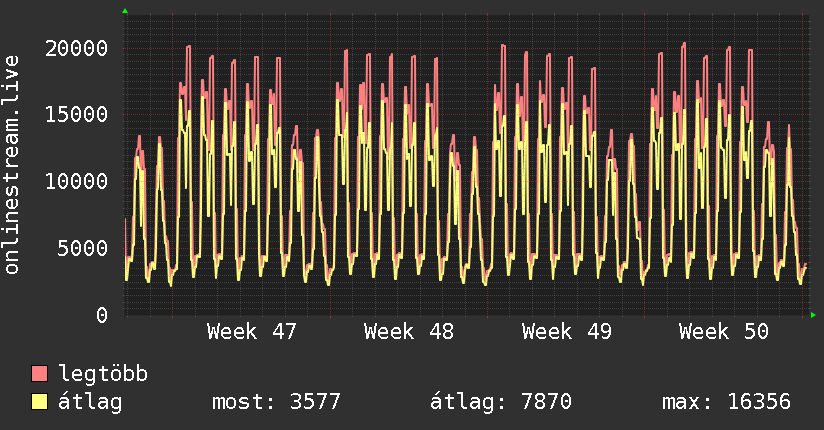The image size is (824, 430).
Task: Click the átlag: 7870 statistic
Action: 501,402
